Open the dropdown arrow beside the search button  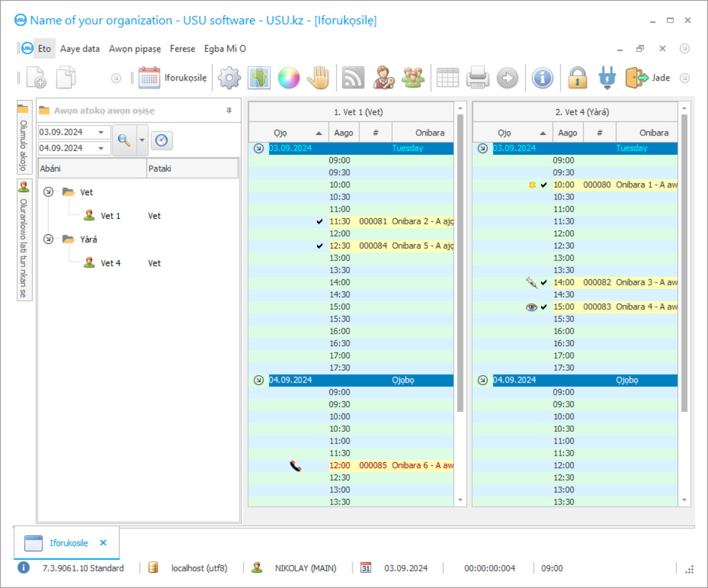tap(142, 140)
